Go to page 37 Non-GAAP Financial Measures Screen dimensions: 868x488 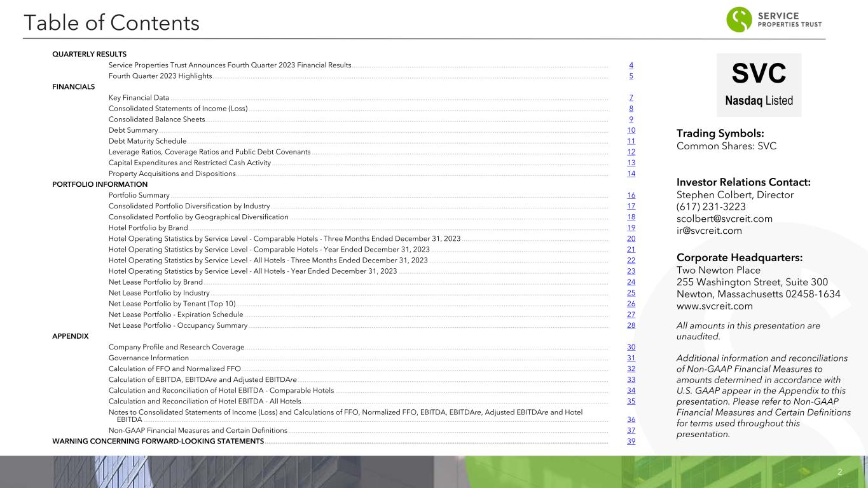(630, 430)
